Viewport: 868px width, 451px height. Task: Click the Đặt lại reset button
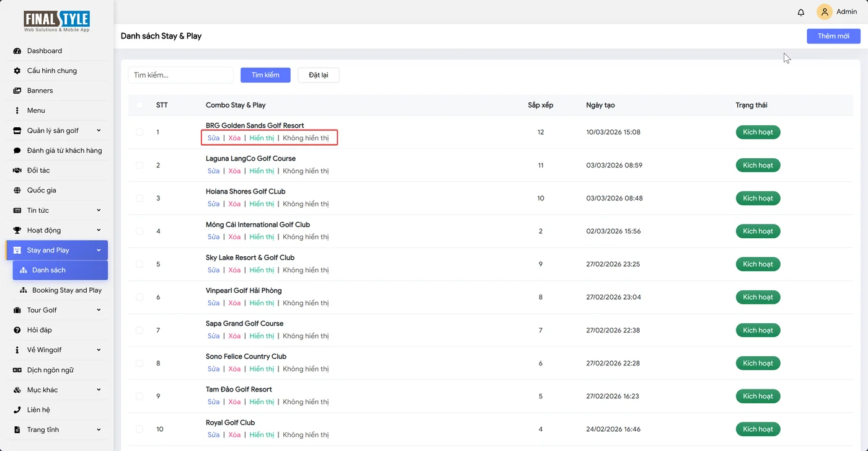[319, 75]
